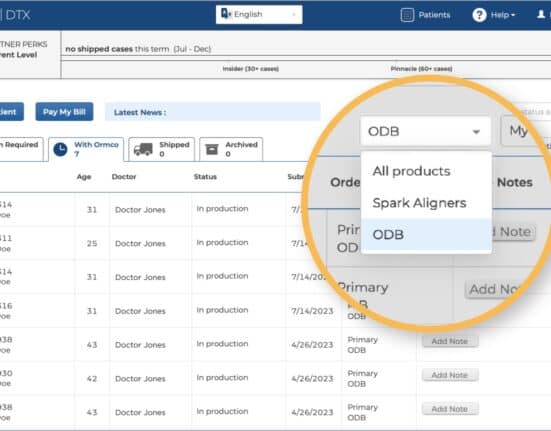Click the user profile icon in header
Viewport: 551px width, 431px height.
(x=541, y=14)
